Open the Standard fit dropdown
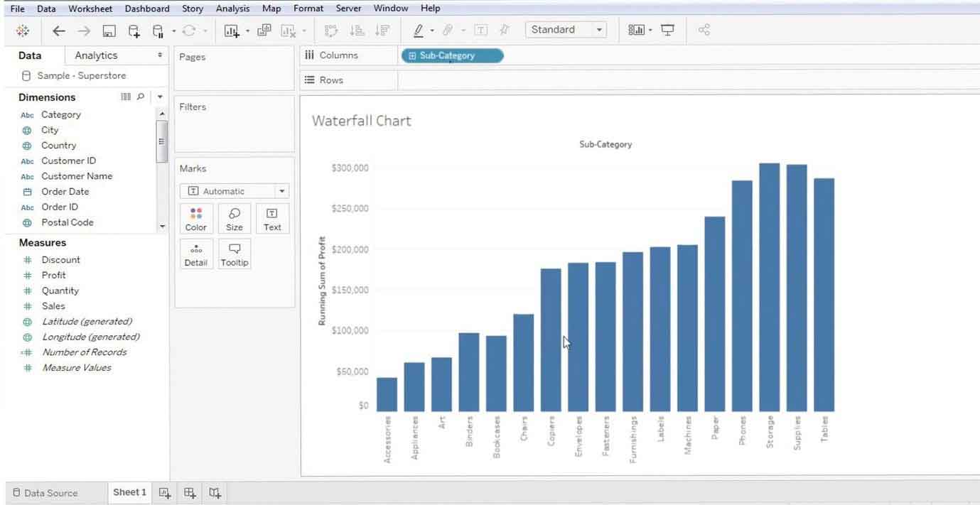Viewport: 980px width, 505px height. click(x=598, y=30)
